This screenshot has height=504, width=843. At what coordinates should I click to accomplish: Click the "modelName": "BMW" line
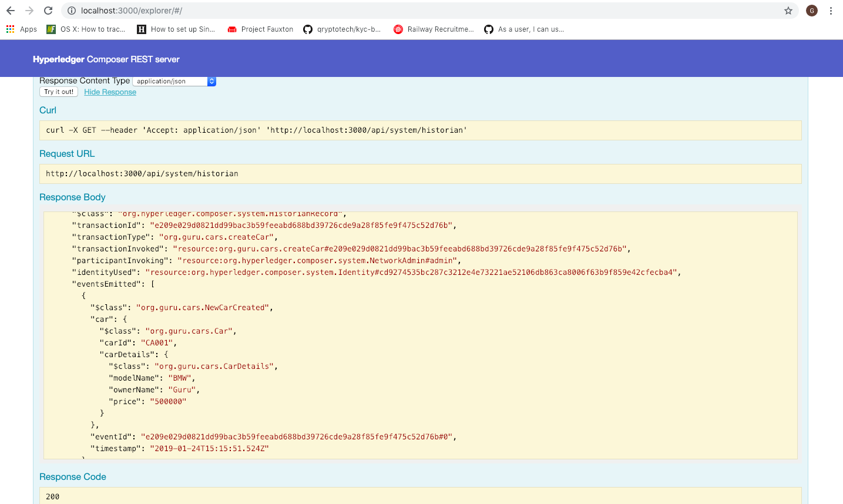point(152,378)
